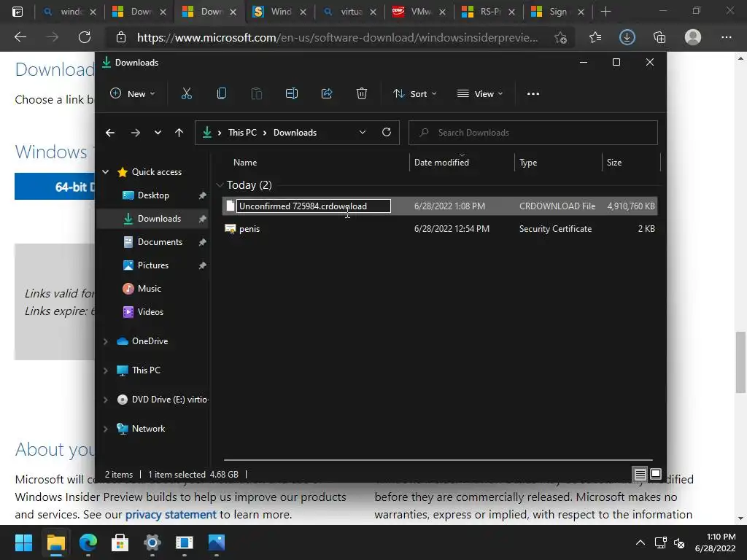Viewport: 747px width, 560px height.
Task: Expand the Network tree node
Action: (106, 429)
